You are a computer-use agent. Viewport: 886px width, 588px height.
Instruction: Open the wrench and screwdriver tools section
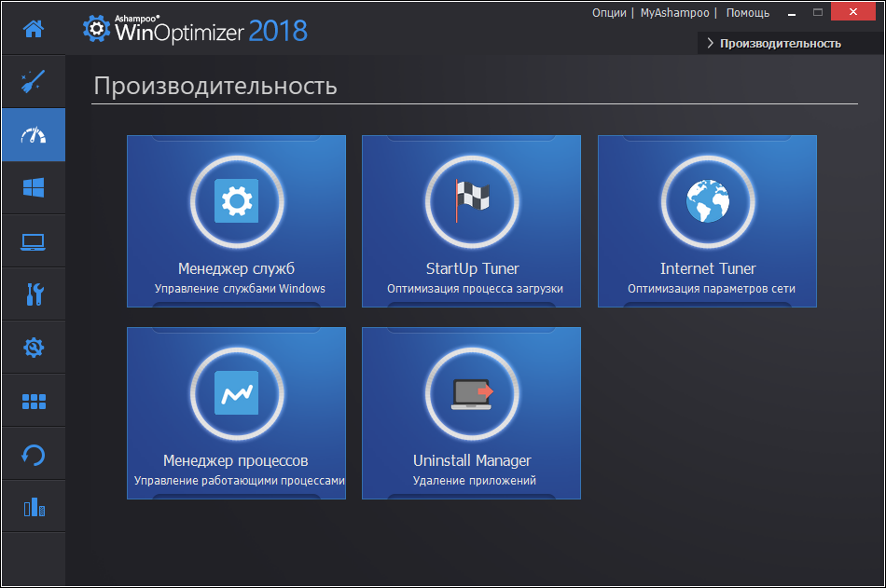pos(35,294)
